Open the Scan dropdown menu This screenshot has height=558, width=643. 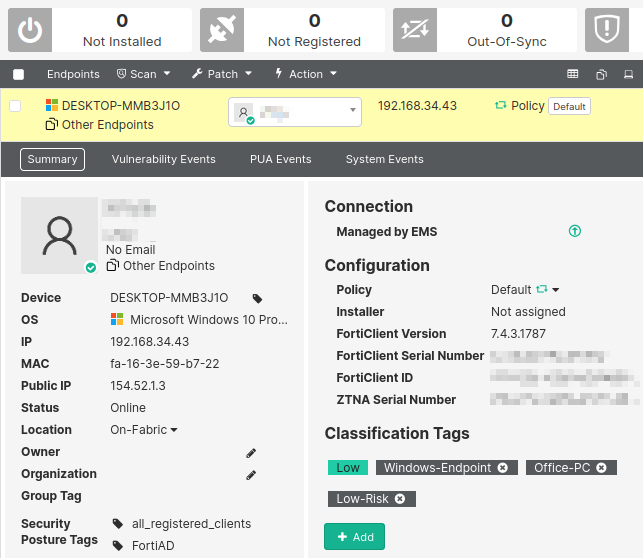click(144, 74)
